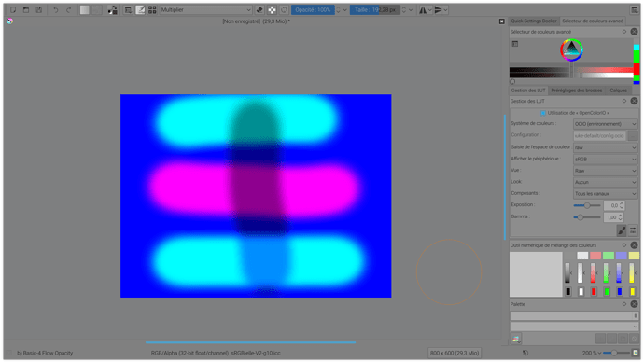Undo the last action
The image size is (644, 362).
(x=55, y=10)
